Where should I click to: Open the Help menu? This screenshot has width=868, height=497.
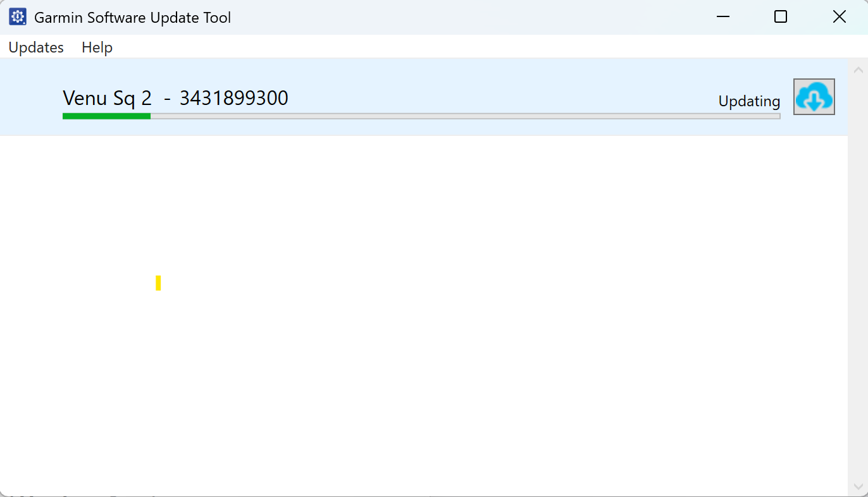point(97,47)
